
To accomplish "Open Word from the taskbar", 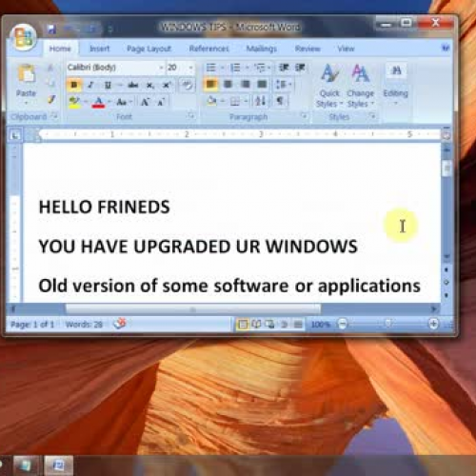I will click(58, 466).
